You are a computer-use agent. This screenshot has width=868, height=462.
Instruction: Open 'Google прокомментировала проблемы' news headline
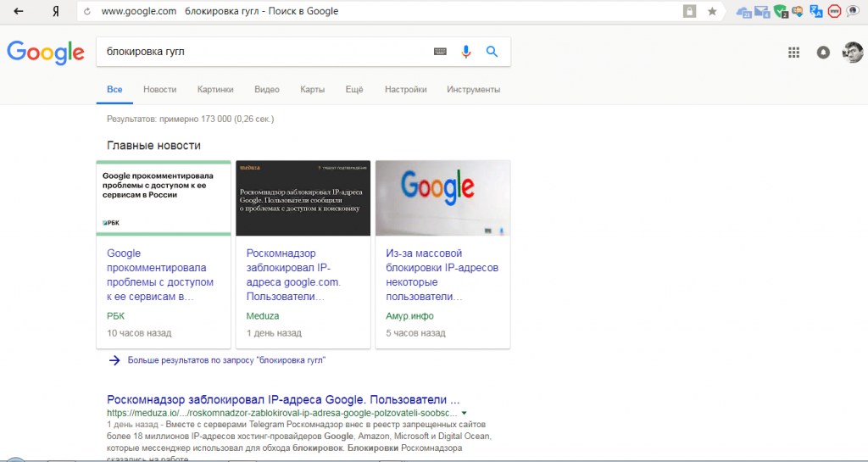[x=160, y=275]
